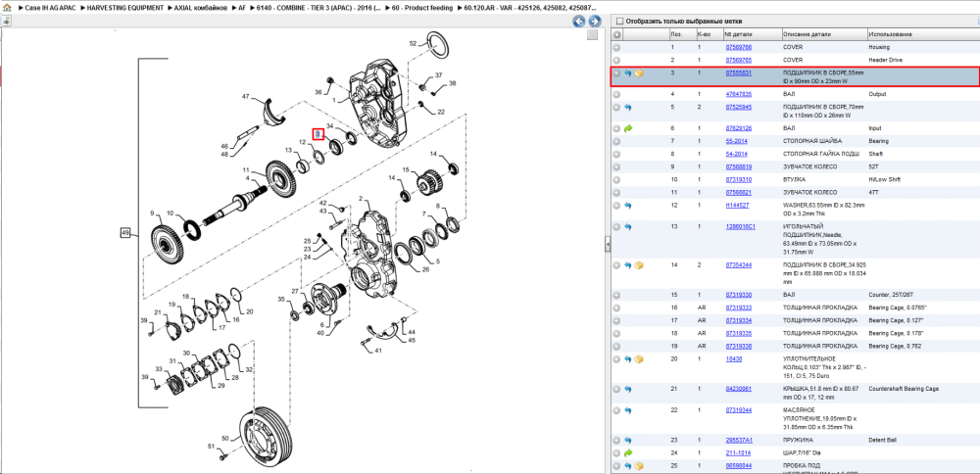Click 'Counter, 25T/26T' usage cell

tap(891, 295)
